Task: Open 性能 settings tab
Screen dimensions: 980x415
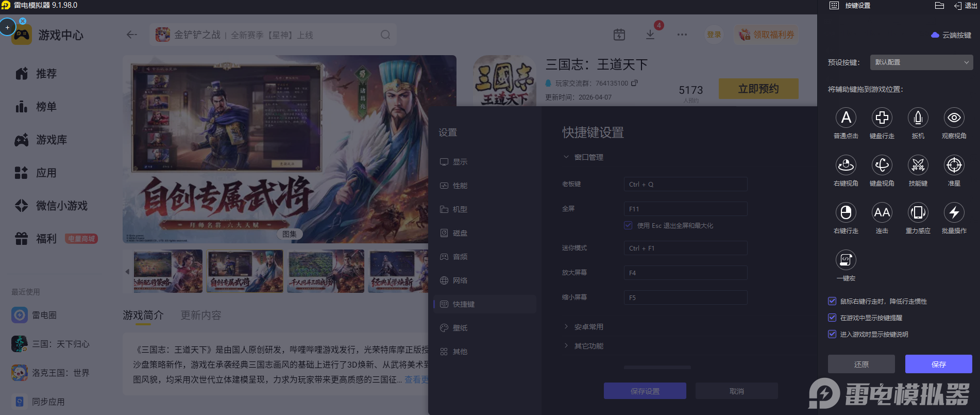Action: click(x=485, y=186)
